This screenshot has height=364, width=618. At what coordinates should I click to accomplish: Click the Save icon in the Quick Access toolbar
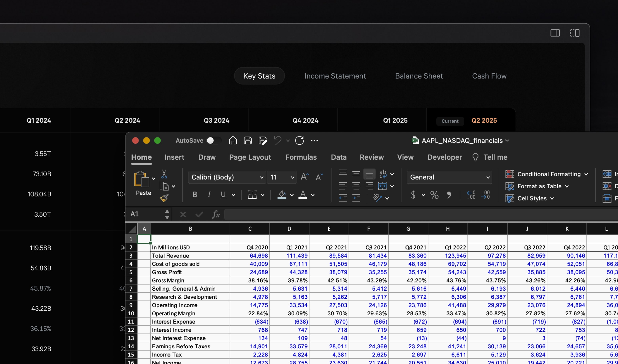[247, 140]
